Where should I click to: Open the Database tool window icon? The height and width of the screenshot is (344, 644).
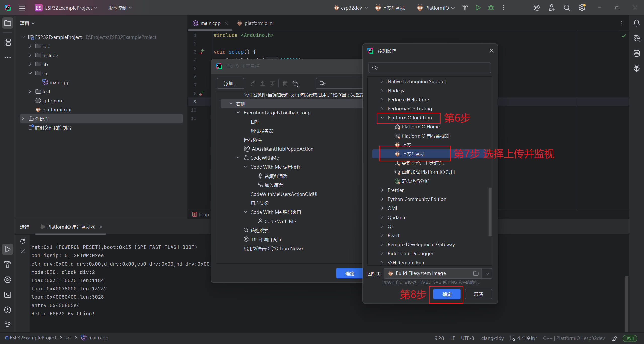click(636, 53)
